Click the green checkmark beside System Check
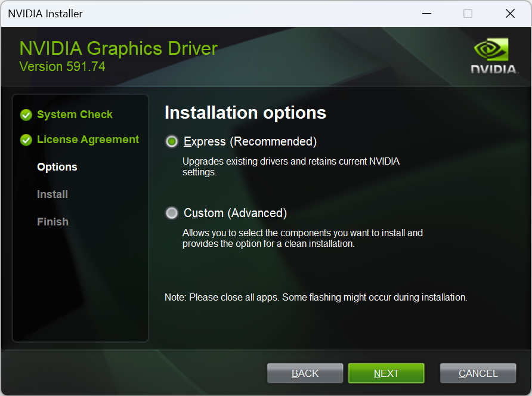532x396 pixels. 26,115
